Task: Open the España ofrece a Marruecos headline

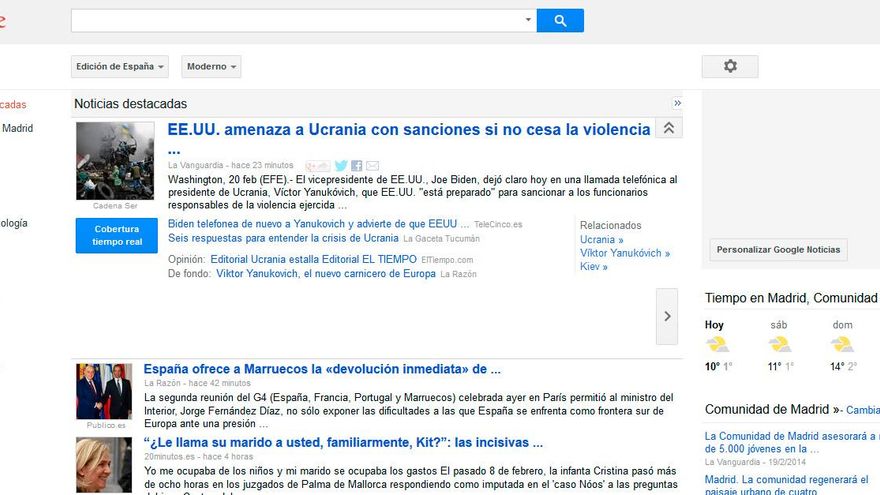Action: click(x=322, y=369)
